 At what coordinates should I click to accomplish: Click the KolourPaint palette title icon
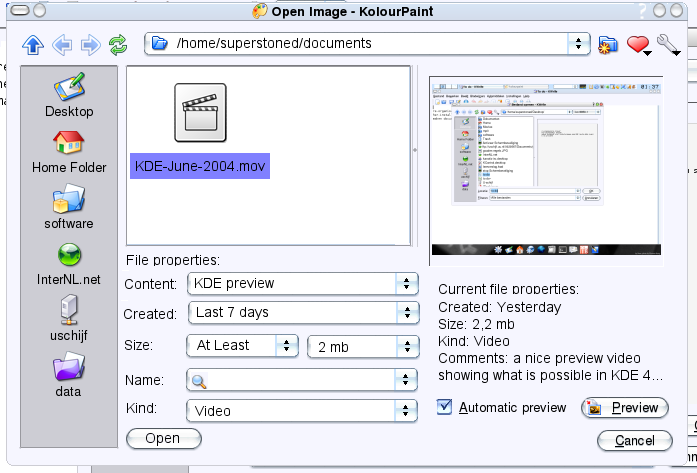coord(260,11)
